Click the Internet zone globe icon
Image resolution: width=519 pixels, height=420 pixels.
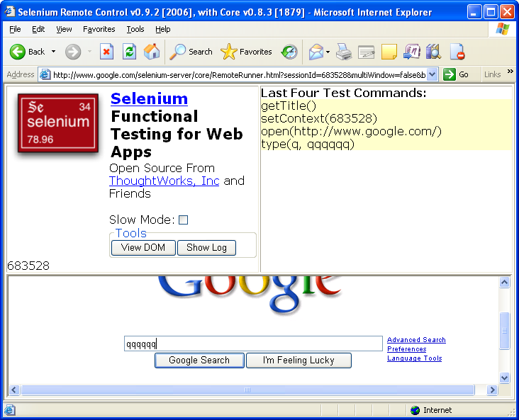pyautogui.click(x=415, y=410)
